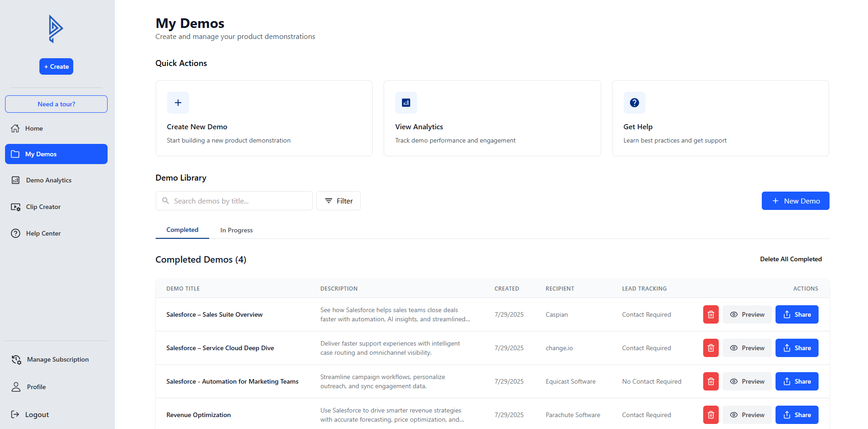Open Help Center in the sidebar
Viewport: 868px width, 429px height.
[56, 233]
